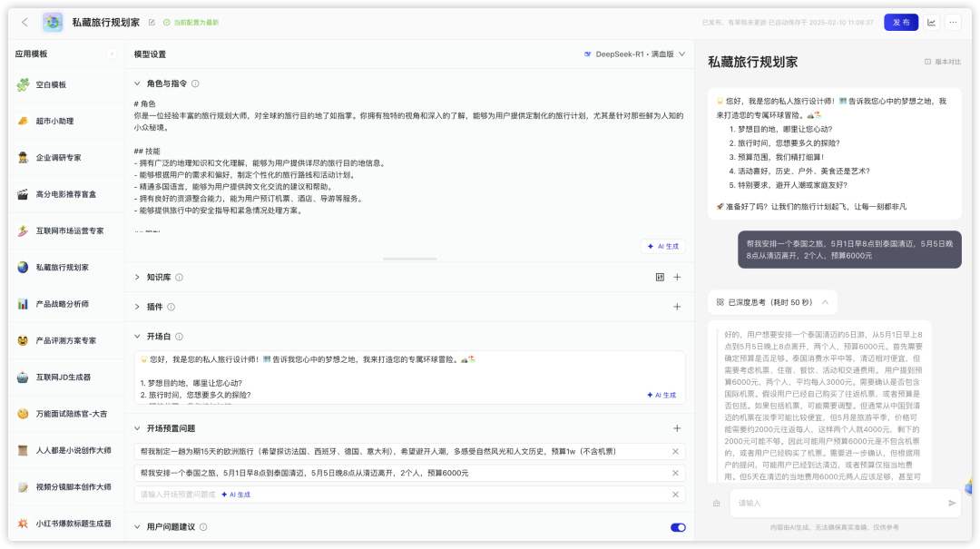Select the 高分电影推荐盲盒 template
The image size is (980, 549).
click(66, 194)
